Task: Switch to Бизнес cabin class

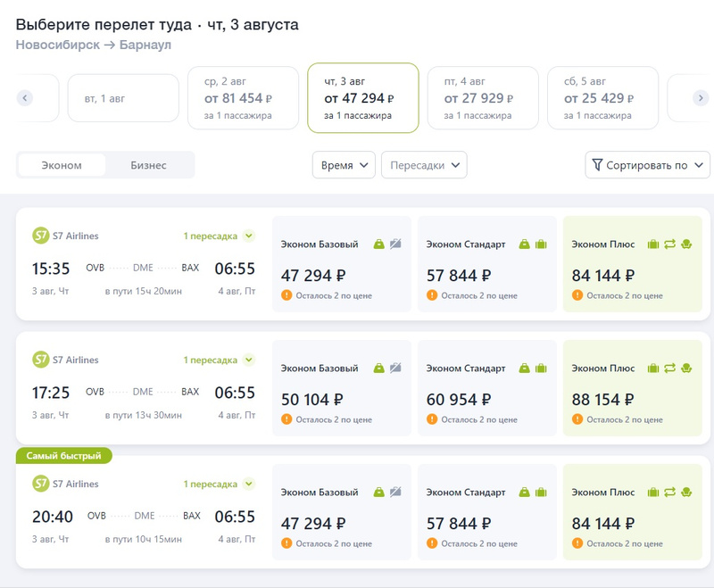Action: pyautogui.click(x=148, y=165)
